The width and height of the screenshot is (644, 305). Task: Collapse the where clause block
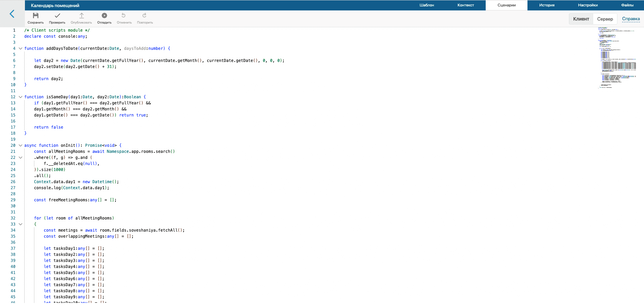tap(20, 157)
